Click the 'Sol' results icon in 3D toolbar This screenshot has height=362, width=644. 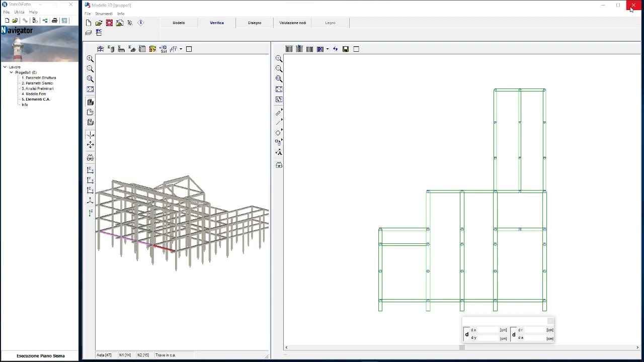point(163,49)
